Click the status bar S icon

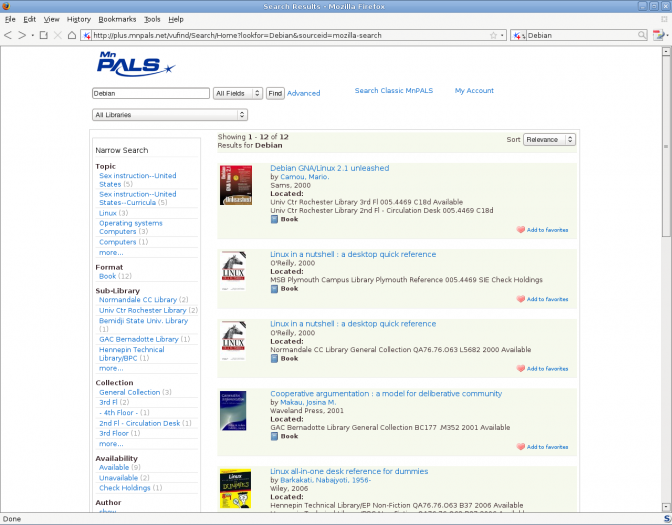(667, 519)
